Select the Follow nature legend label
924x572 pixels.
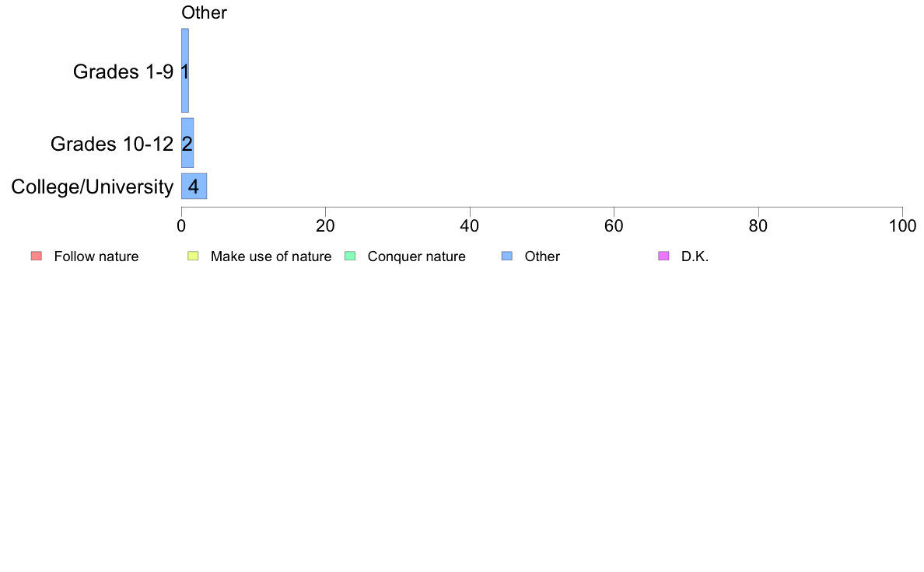coord(96,256)
